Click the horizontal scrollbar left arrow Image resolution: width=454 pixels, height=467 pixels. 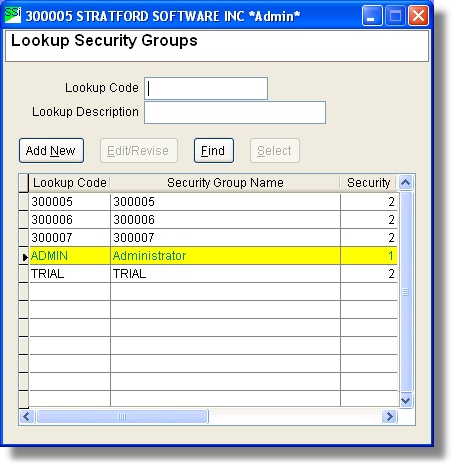(x=26, y=416)
